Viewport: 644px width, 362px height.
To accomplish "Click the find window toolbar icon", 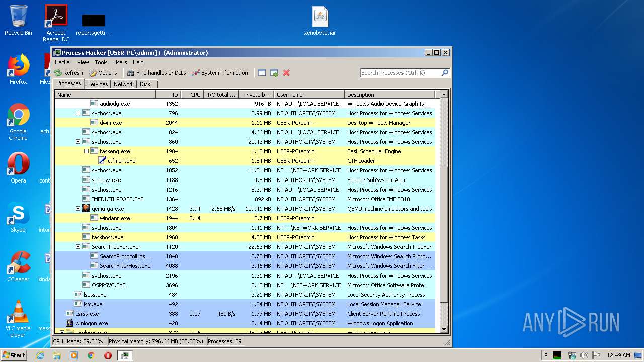I will [x=262, y=73].
